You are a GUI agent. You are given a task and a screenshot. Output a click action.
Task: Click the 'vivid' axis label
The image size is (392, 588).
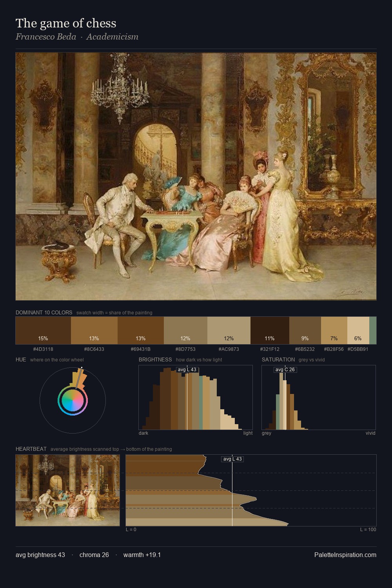370,433
